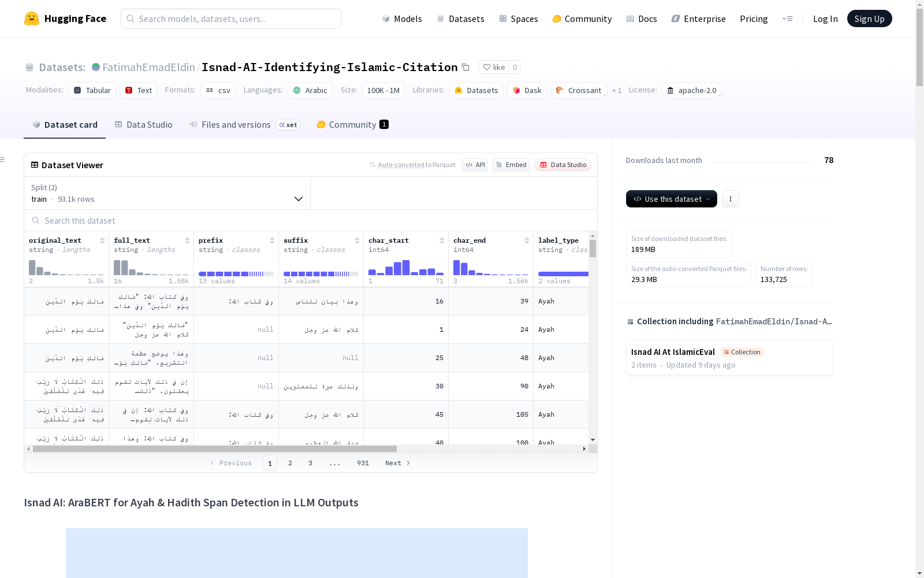Click the Embed button
The image size is (924, 578).
tap(511, 165)
